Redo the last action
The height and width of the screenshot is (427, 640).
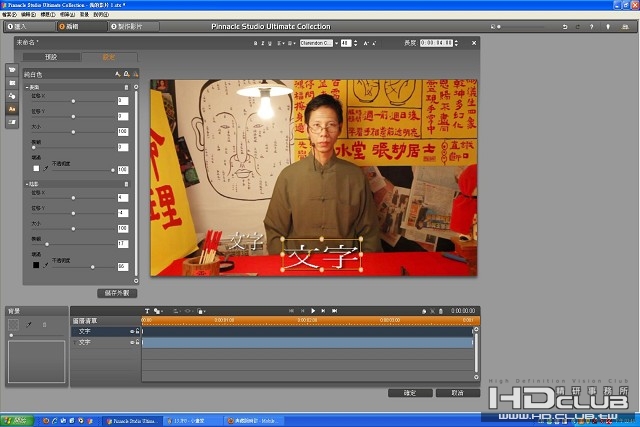(578, 27)
